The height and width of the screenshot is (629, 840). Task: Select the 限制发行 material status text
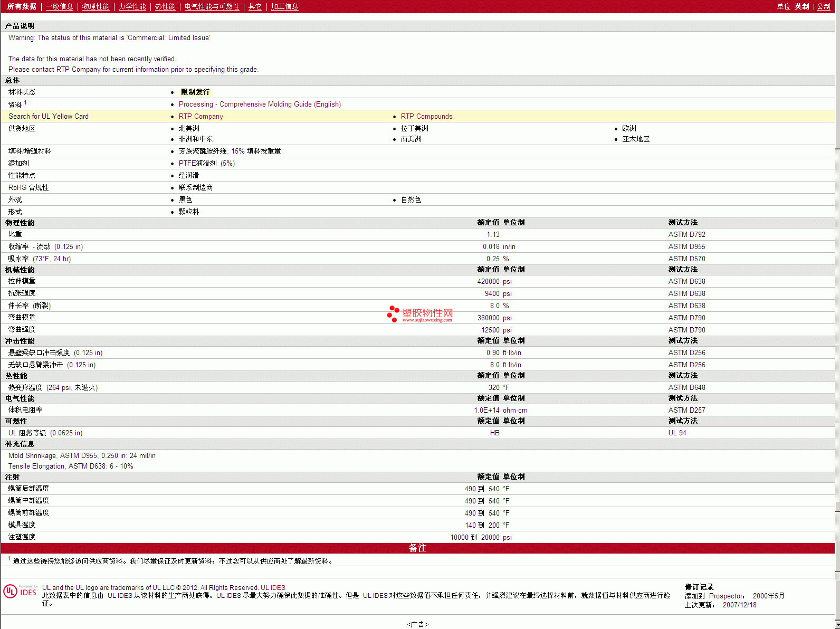(195, 92)
